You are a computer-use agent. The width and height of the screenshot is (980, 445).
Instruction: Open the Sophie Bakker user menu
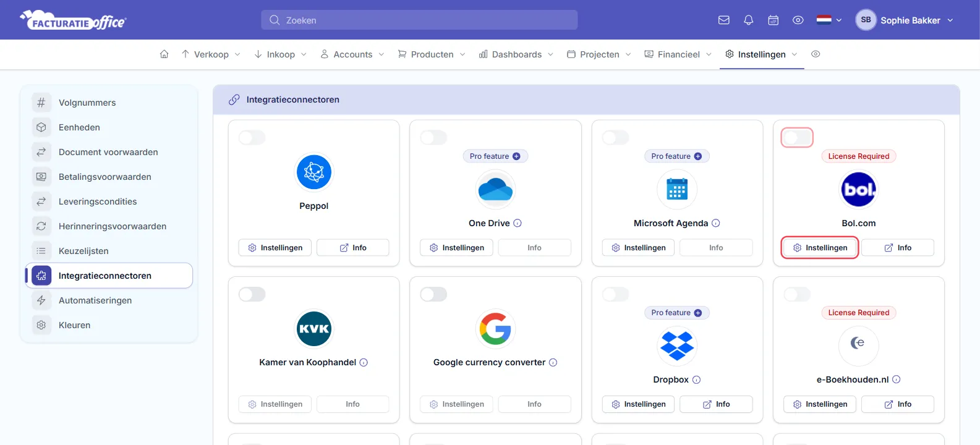905,20
